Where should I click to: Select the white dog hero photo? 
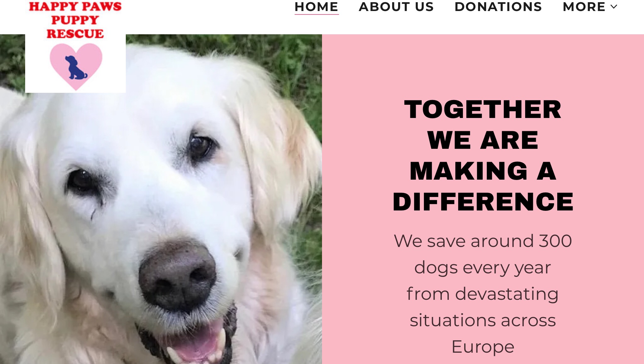click(161, 199)
